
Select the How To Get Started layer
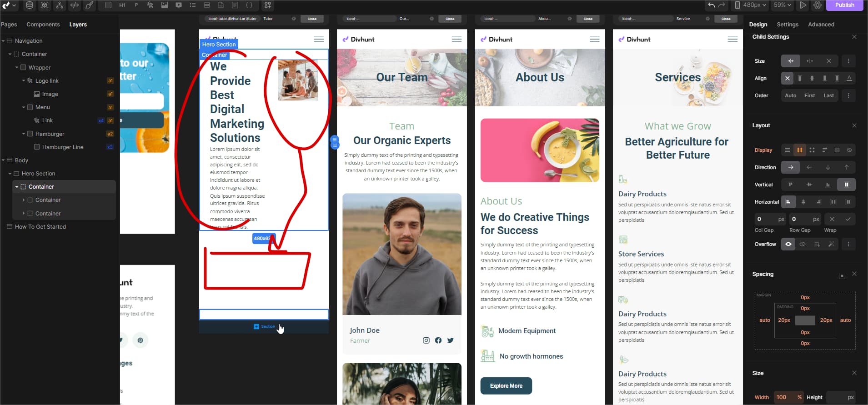coord(40,227)
